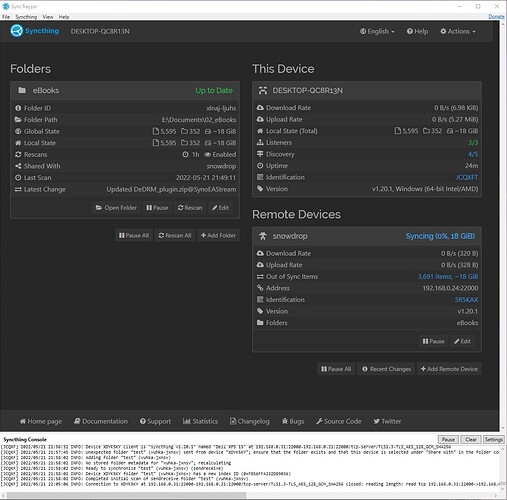The image size is (507, 500).
Task: Click the JCQXFT identification link
Action: 467,177
